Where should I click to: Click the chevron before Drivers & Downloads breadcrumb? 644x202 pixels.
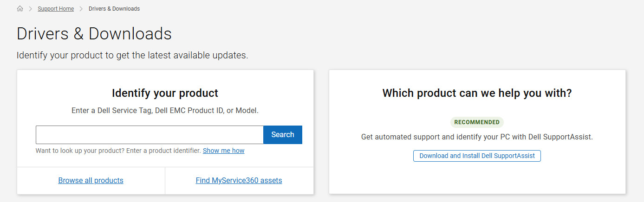coord(81,9)
